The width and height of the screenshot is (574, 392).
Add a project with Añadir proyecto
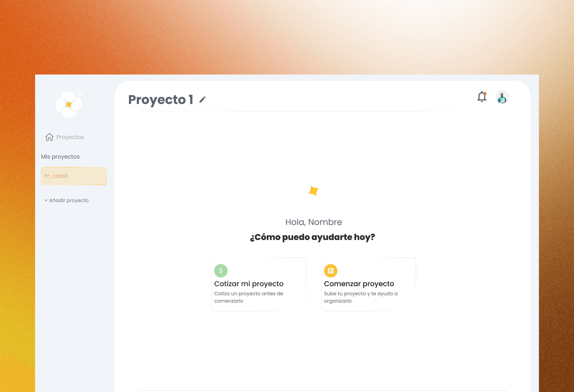(66, 200)
